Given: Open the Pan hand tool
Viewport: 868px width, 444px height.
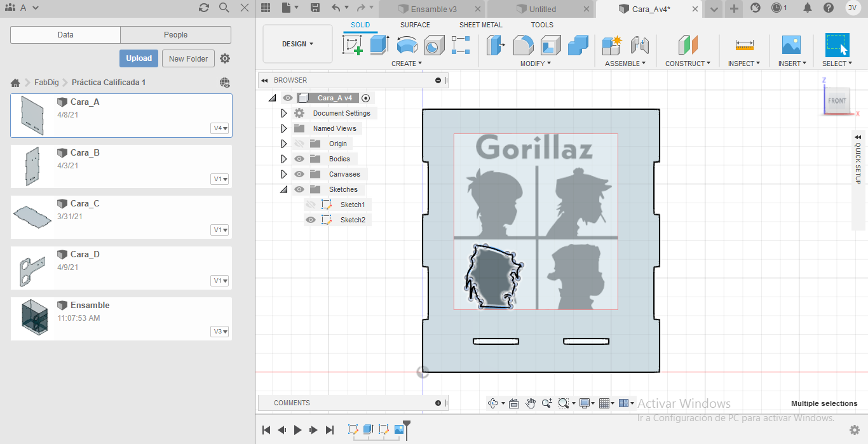Looking at the screenshot, I should pos(530,403).
